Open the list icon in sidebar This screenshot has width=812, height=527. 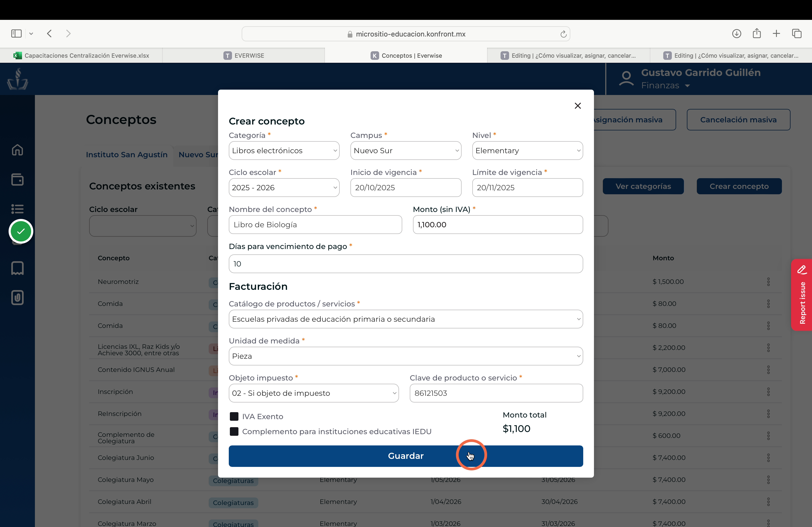pyautogui.click(x=17, y=208)
